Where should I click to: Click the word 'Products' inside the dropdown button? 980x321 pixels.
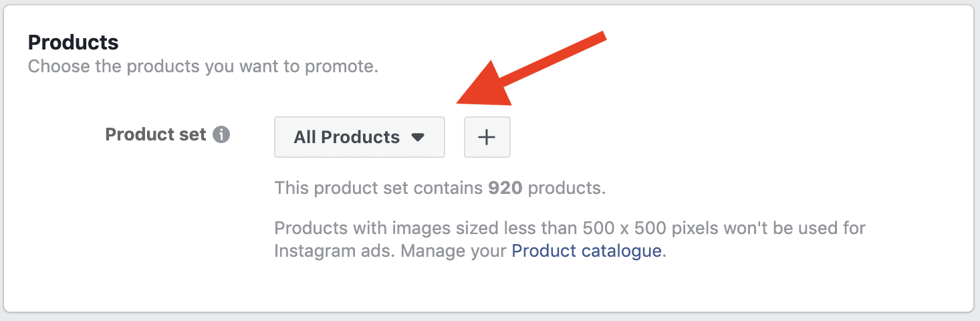(360, 137)
